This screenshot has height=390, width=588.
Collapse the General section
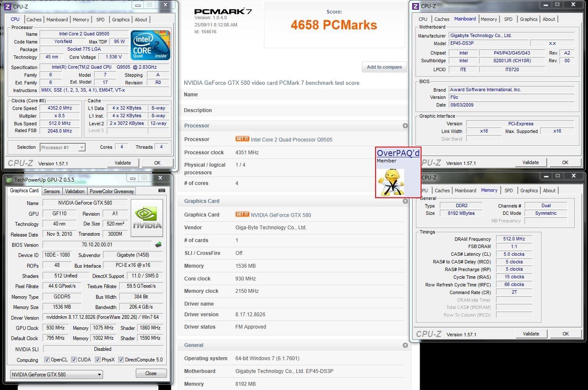tap(405, 345)
